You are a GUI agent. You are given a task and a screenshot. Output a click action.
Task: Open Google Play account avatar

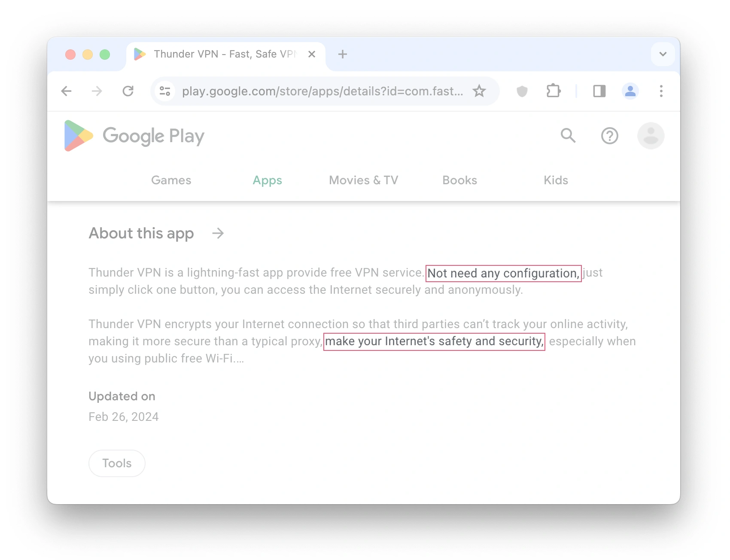click(651, 136)
